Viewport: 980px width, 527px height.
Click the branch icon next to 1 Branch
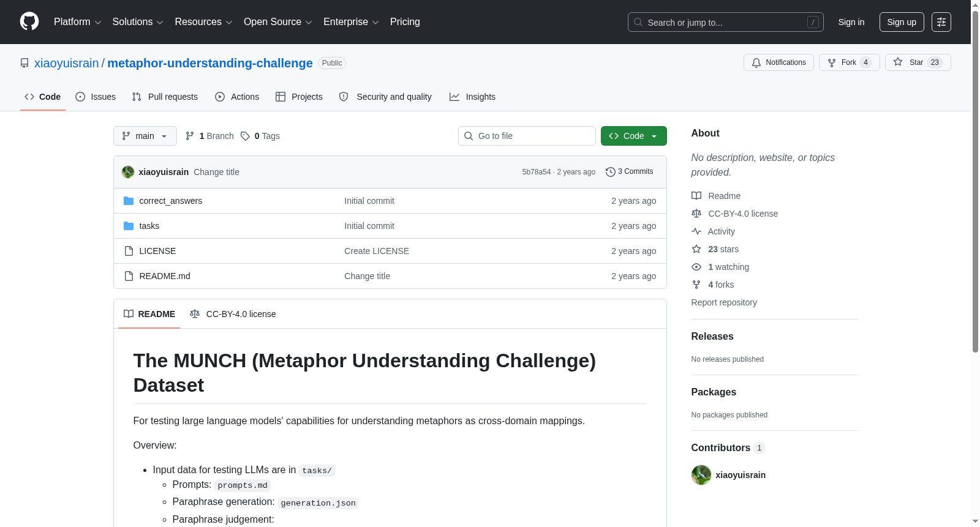[190, 136]
